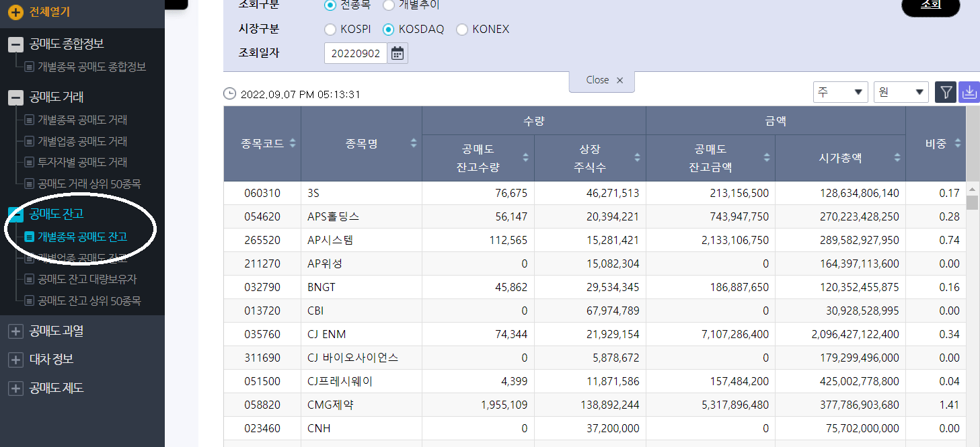Viewport: 980px width, 447px height.
Task: Click document icon beside 공매도 잔고 대량보유자
Action: pyautogui.click(x=30, y=279)
